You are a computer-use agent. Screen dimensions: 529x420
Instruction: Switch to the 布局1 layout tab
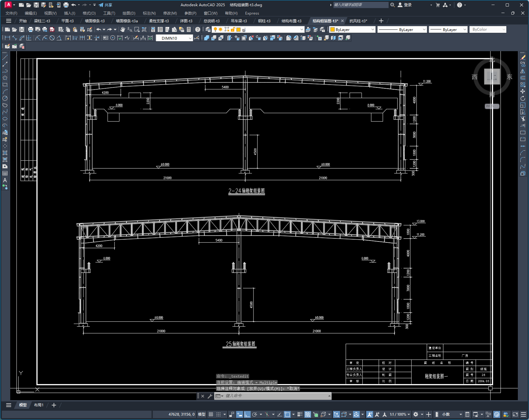tap(39, 405)
